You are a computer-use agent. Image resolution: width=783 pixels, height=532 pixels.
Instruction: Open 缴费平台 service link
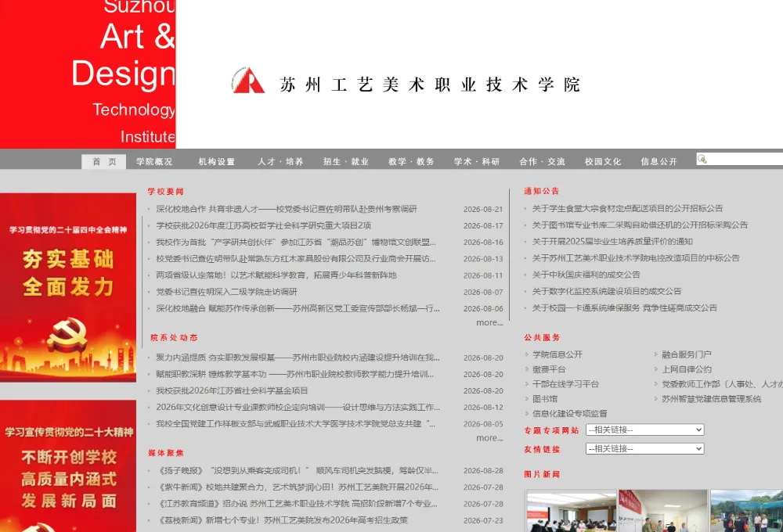coord(549,369)
